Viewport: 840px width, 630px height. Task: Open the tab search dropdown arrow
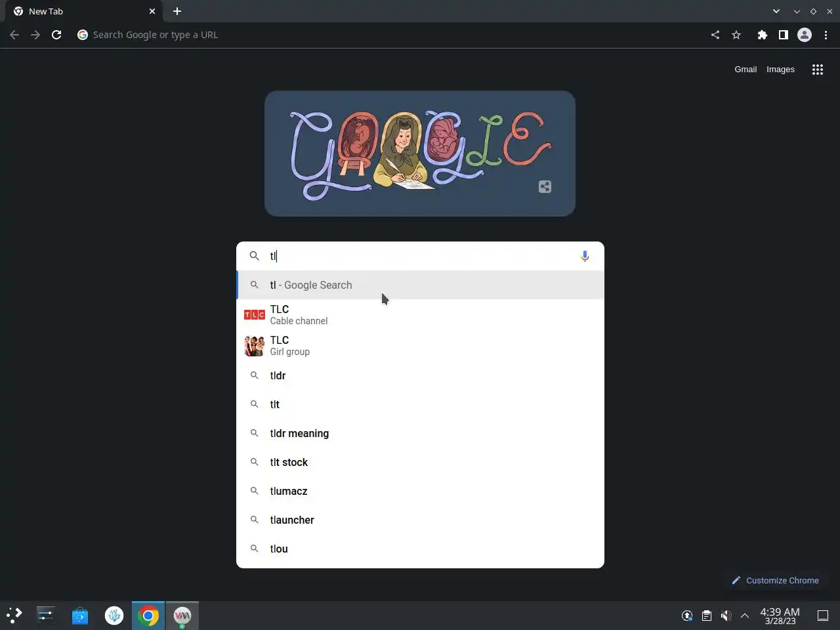click(x=776, y=11)
